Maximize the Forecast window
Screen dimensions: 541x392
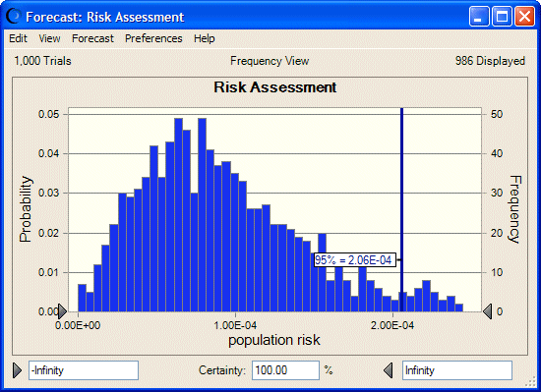502,16
